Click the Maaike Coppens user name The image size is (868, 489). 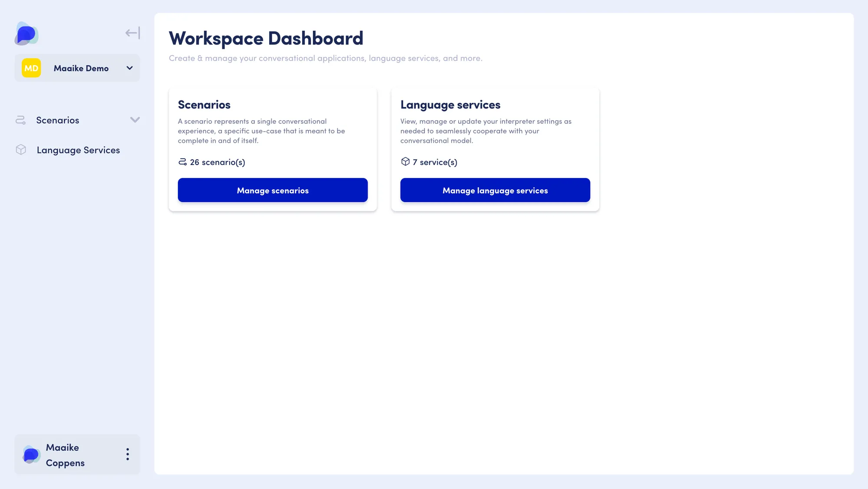coord(65,455)
